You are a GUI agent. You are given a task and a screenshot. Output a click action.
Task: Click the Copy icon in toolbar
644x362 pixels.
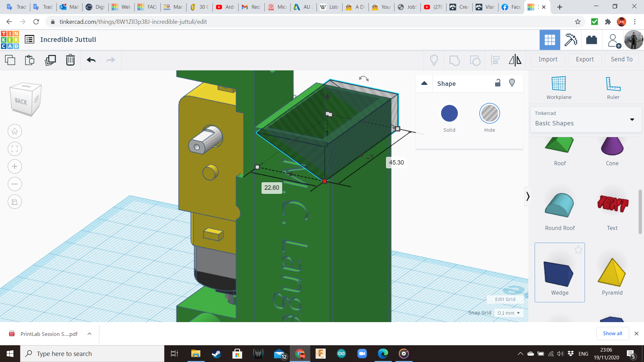[x=10, y=60]
